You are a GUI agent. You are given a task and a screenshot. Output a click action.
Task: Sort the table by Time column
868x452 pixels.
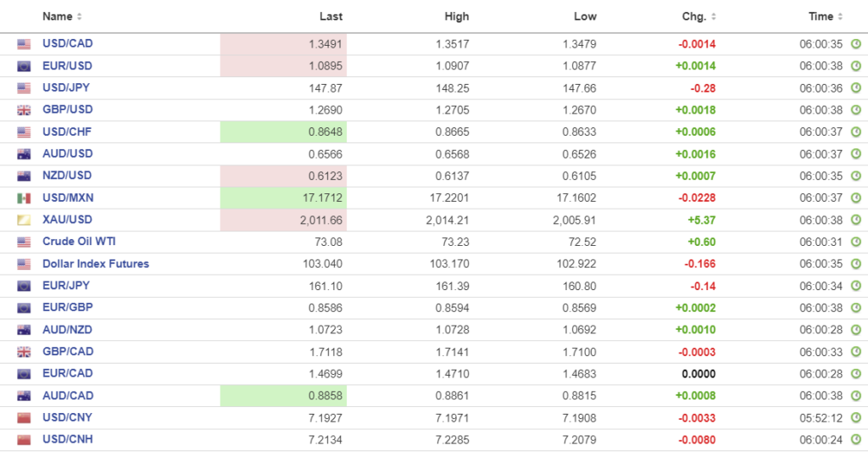point(826,16)
